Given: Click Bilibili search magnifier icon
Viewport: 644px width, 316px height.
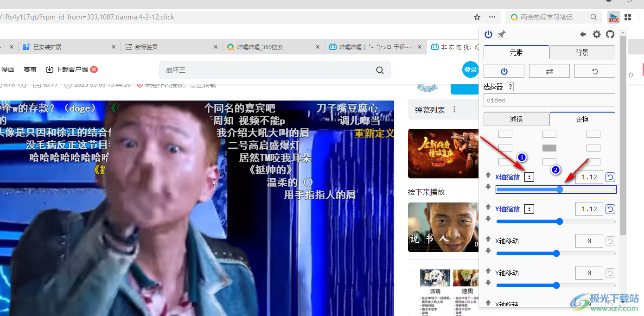Looking at the screenshot, I should (x=380, y=70).
